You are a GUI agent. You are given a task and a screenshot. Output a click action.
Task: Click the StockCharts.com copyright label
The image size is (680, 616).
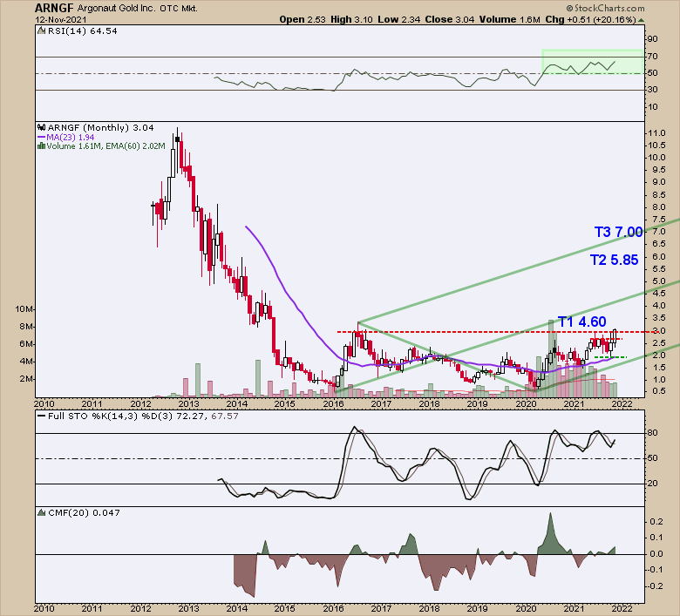click(x=605, y=8)
